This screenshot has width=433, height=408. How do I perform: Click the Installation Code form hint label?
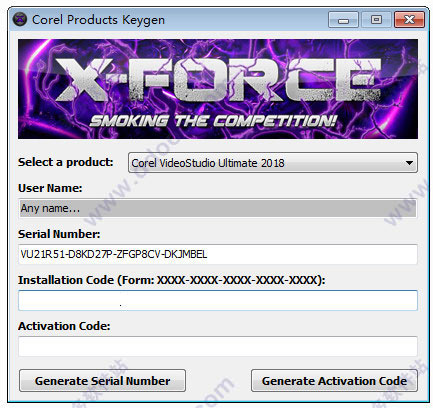172,280
